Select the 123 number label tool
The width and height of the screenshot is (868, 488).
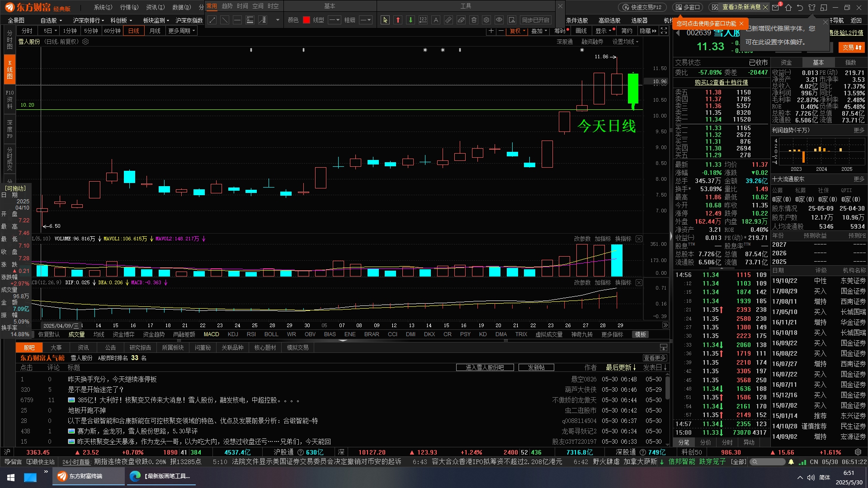pyautogui.click(x=423, y=20)
